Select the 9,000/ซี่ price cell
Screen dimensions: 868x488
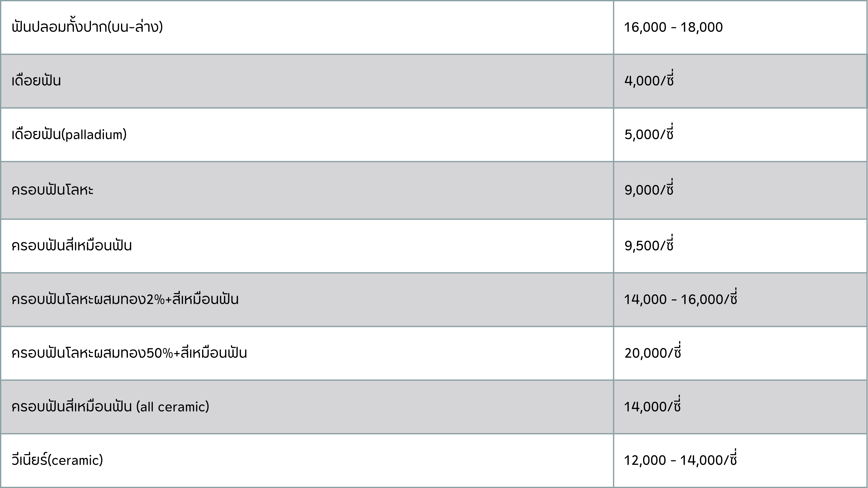tap(649, 190)
